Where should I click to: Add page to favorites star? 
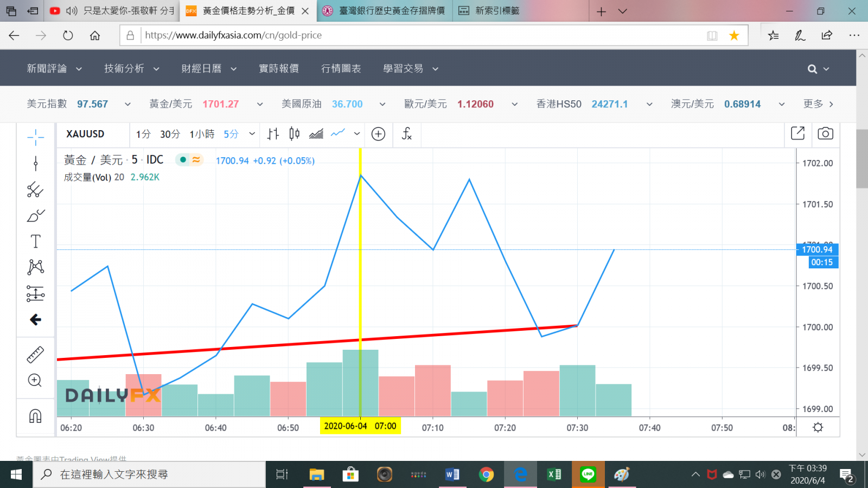(734, 35)
